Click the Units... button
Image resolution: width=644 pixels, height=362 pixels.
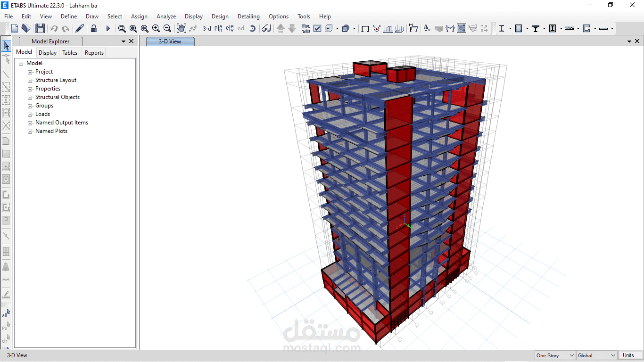coord(630,355)
